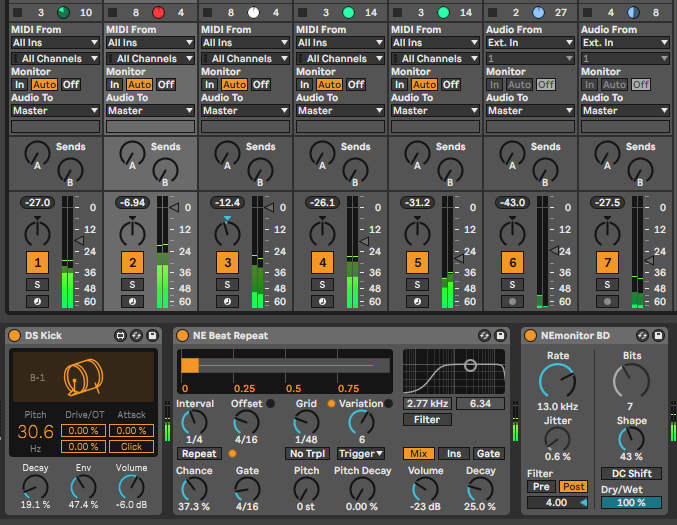Save the NEmonitor BD preset
Screen dimensions: 677x525
657,336
